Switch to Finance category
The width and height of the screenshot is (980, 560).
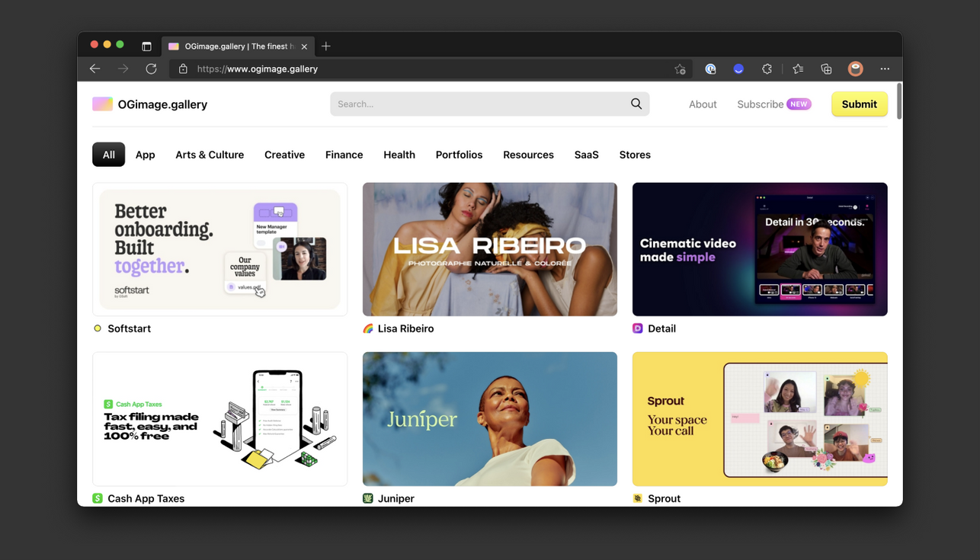pyautogui.click(x=344, y=155)
